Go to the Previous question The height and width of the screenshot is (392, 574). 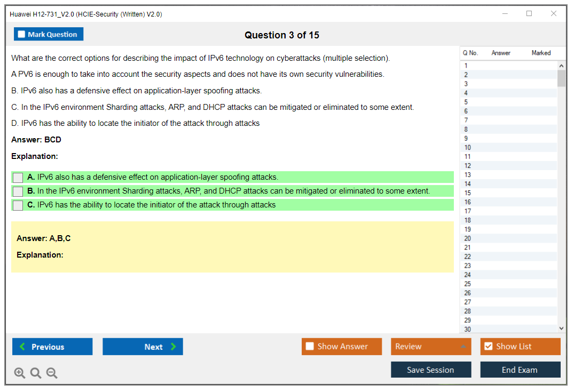(52, 347)
